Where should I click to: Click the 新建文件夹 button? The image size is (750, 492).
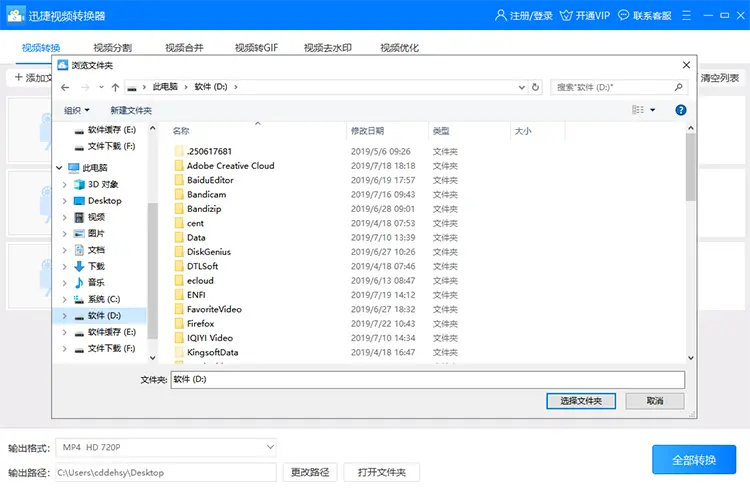131,110
